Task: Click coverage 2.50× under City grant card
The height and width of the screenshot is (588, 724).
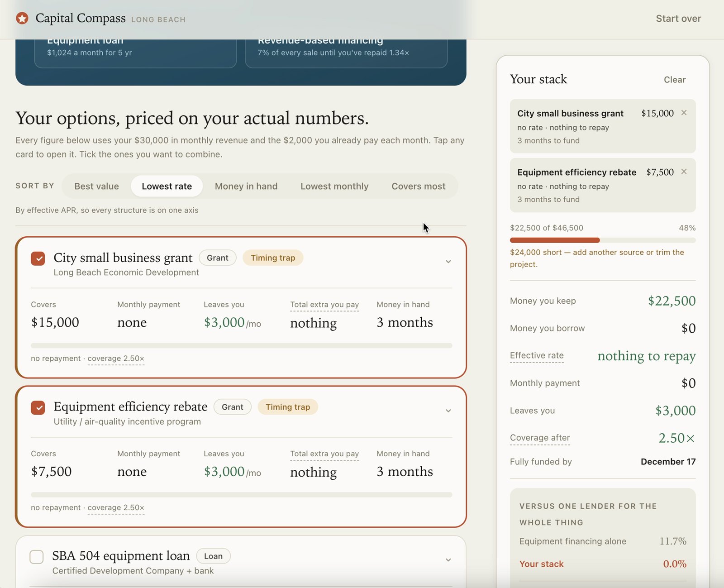Action: 116,359
